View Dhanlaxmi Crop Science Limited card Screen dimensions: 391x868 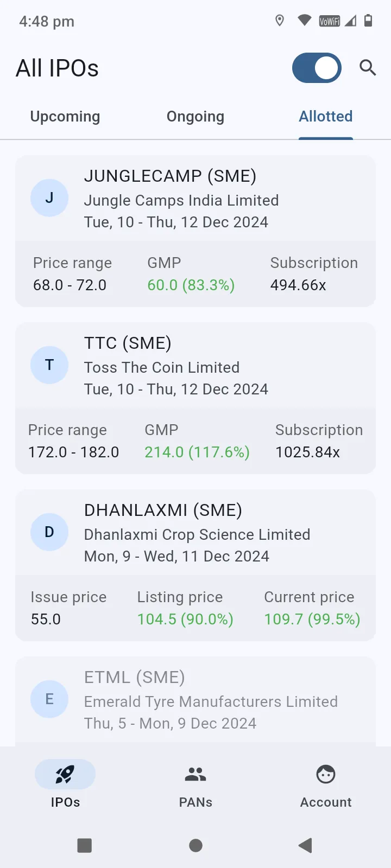(197, 535)
